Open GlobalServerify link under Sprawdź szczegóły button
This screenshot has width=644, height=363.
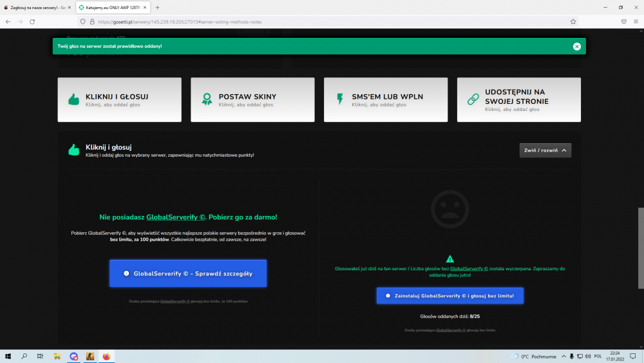(175, 301)
